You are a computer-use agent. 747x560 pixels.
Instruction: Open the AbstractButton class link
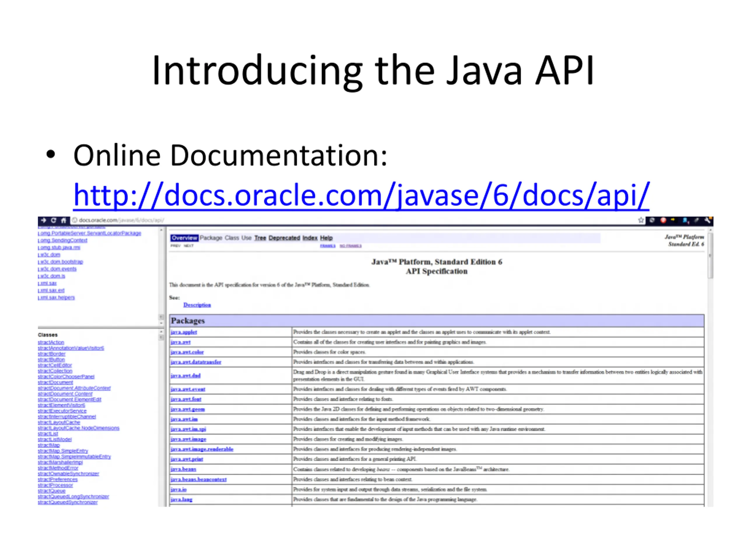51,360
